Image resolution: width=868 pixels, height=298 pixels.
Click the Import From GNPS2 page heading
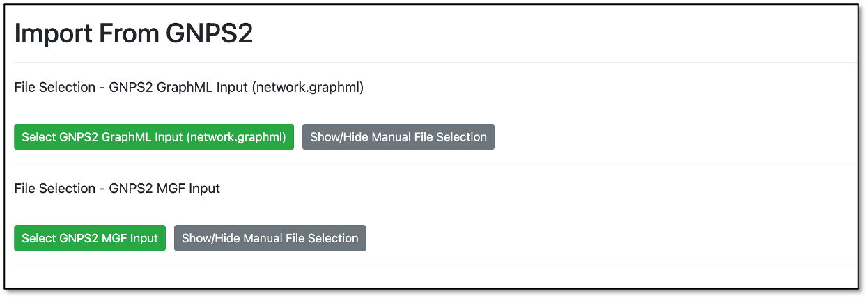click(x=133, y=33)
